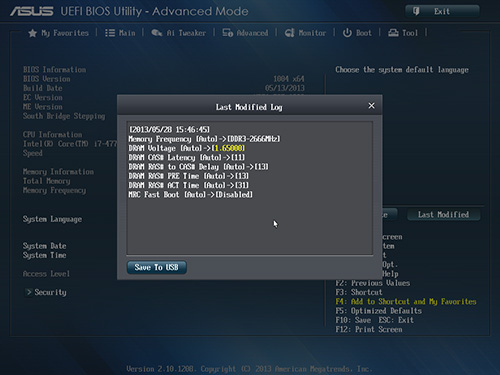The width and height of the screenshot is (500, 375).
Task: Click the BIOS Information heading
Action: point(54,70)
